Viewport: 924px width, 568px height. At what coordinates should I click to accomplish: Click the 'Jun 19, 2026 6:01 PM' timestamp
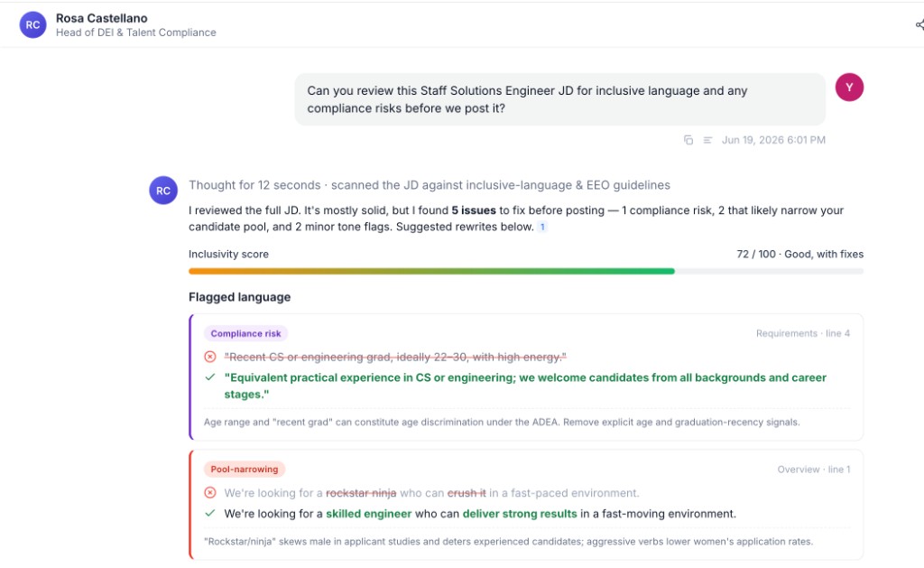(x=773, y=140)
